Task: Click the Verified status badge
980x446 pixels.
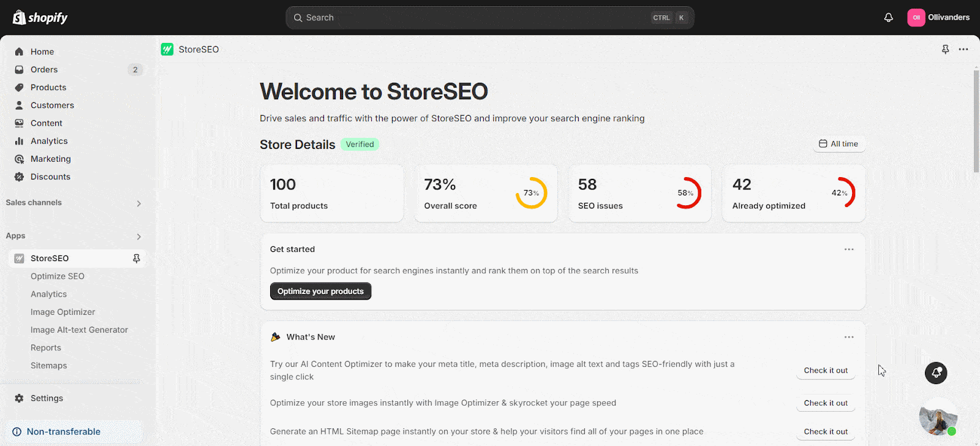Action: [x=360, y=145]
